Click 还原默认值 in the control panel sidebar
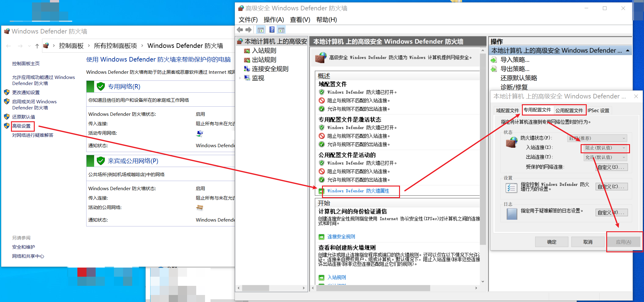644x302 pixels. 23,117
